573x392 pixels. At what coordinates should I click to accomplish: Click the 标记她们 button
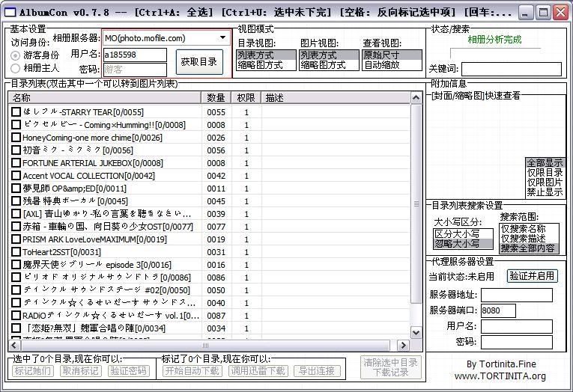point(32,371)
